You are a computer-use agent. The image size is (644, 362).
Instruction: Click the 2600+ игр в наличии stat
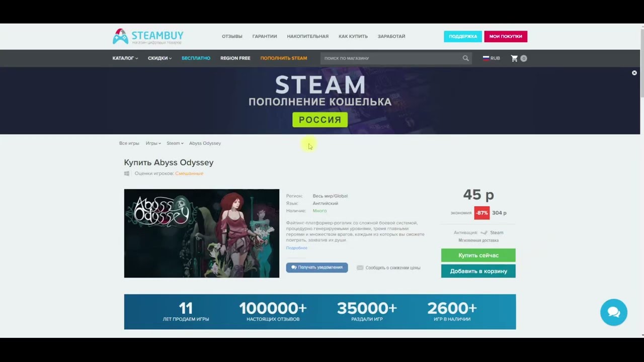tap(452, 312)
